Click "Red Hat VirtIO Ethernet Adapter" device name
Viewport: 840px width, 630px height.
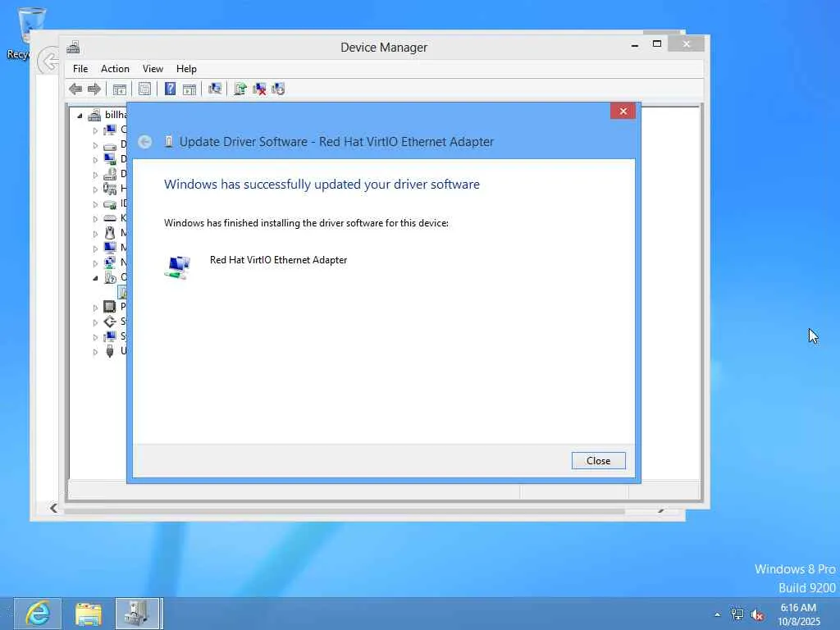pyautogui.click(x=279, y=260)
